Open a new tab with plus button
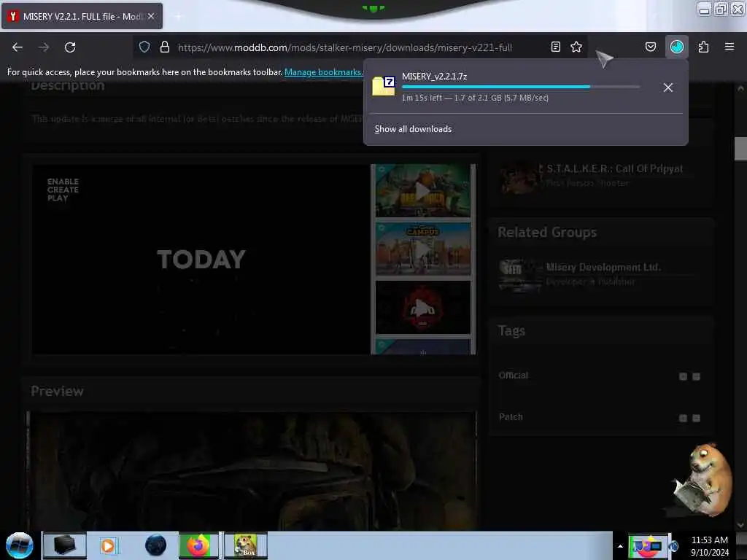This screenshot has height=560, width=747. pyautogui.click(x=178, y=17)
